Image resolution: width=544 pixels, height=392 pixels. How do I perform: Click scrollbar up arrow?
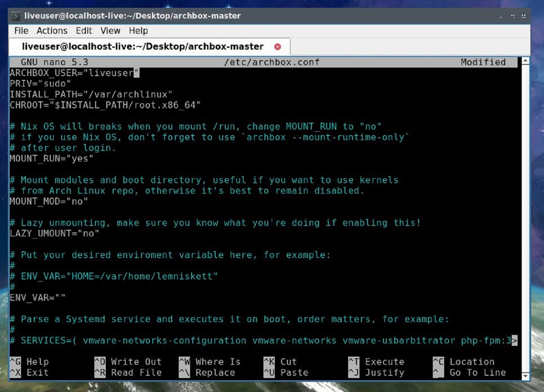525,61
